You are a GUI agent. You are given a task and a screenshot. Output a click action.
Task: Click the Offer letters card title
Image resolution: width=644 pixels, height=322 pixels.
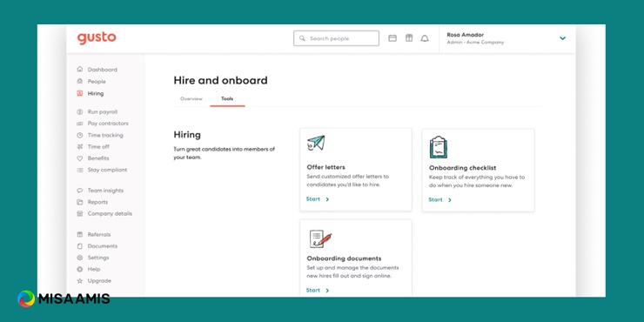coord(325,167)
